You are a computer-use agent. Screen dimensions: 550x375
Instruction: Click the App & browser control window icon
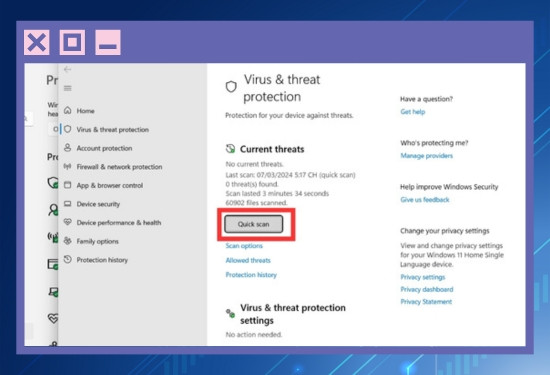pos(68,185)
